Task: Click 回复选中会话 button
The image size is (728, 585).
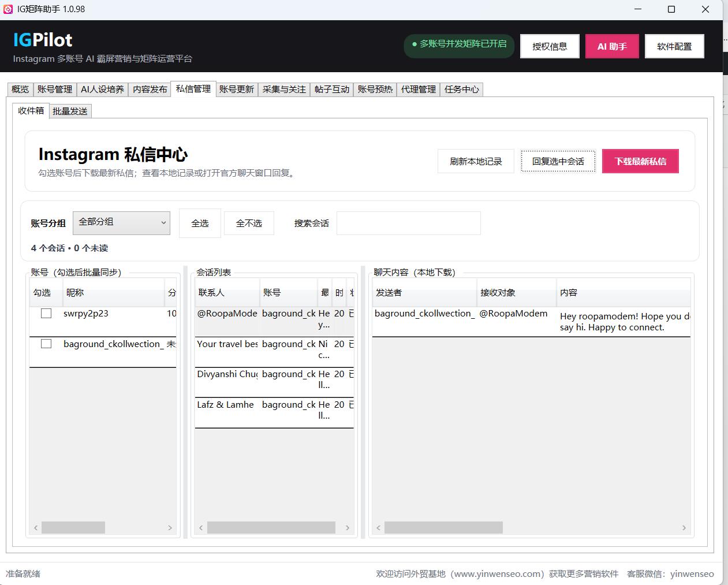Action: point(558,161)
